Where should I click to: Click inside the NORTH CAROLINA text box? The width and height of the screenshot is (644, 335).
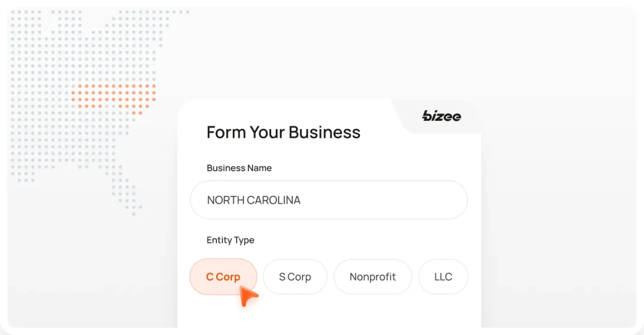329,200
